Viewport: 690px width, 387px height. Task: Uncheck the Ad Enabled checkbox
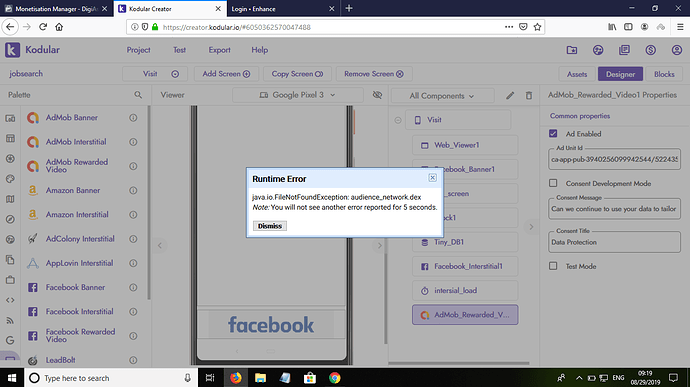(553, 133)
